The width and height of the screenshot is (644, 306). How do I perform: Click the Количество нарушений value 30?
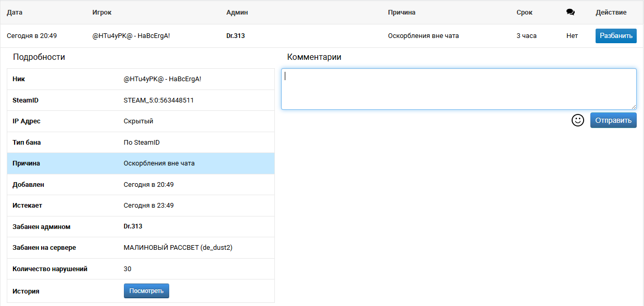coord(128,269)
